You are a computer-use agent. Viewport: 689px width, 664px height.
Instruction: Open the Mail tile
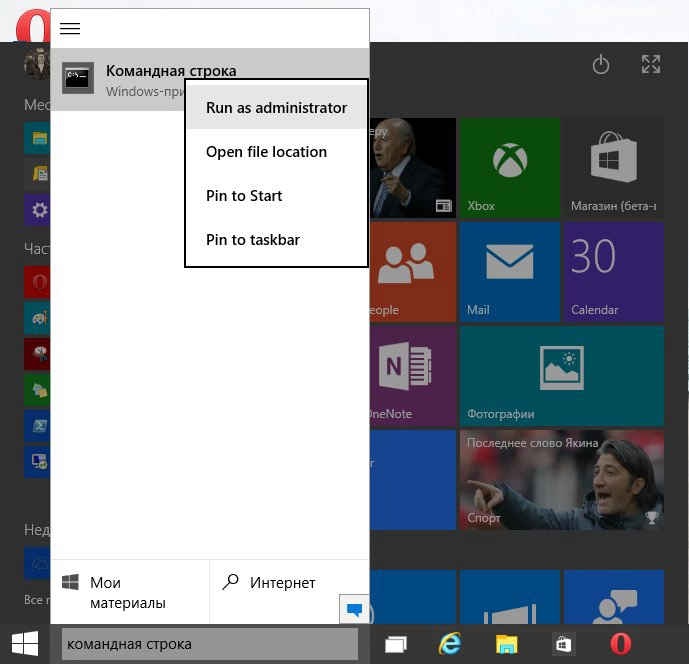[x=511, y=270]
